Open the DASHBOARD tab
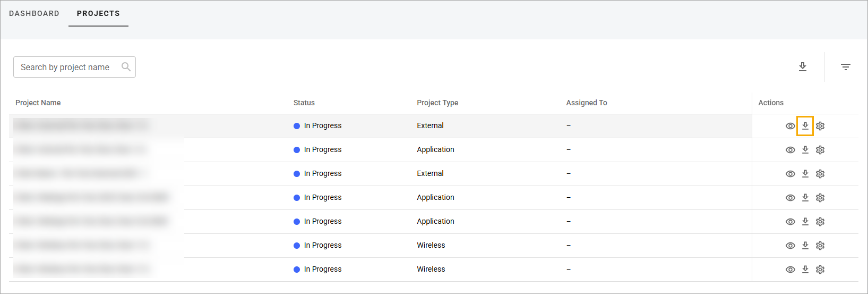868x294 pixels. 34,13
